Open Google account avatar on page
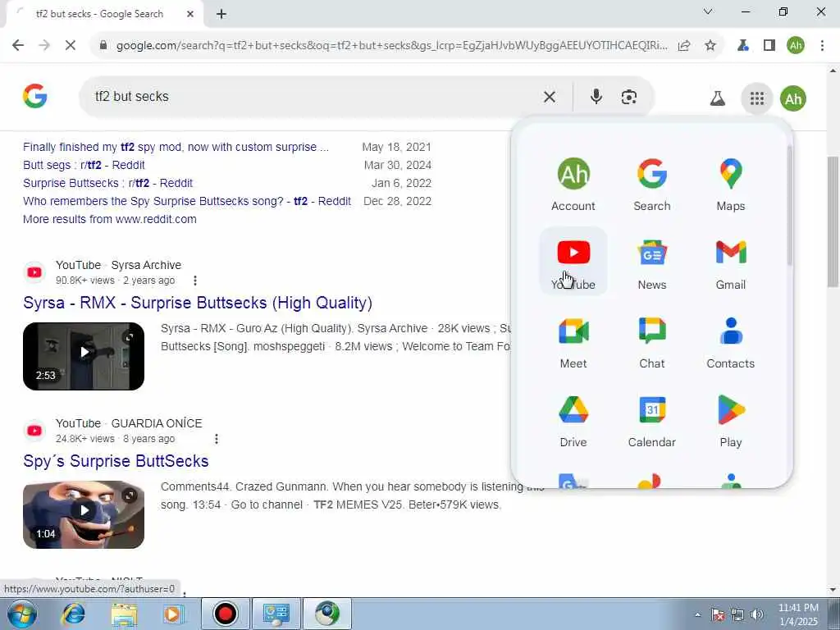Screen dimensions: 840x630 tap(793, 98)
